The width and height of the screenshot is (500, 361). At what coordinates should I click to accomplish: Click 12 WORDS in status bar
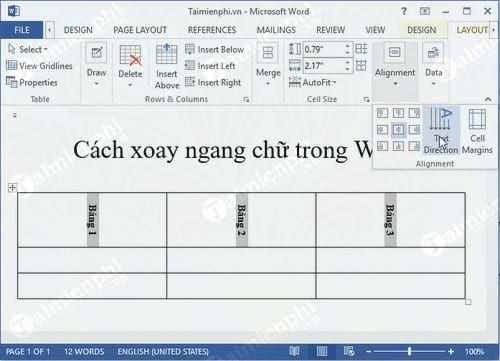point(84,351)
